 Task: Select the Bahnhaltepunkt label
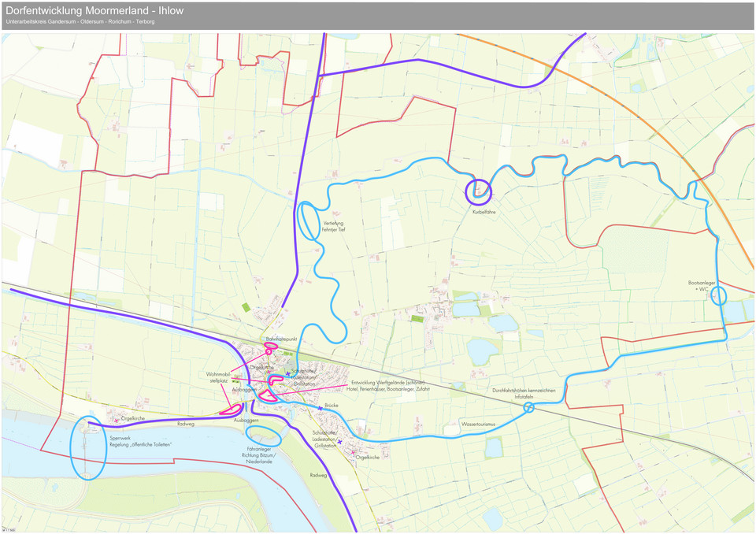click(x=280, y=339)
